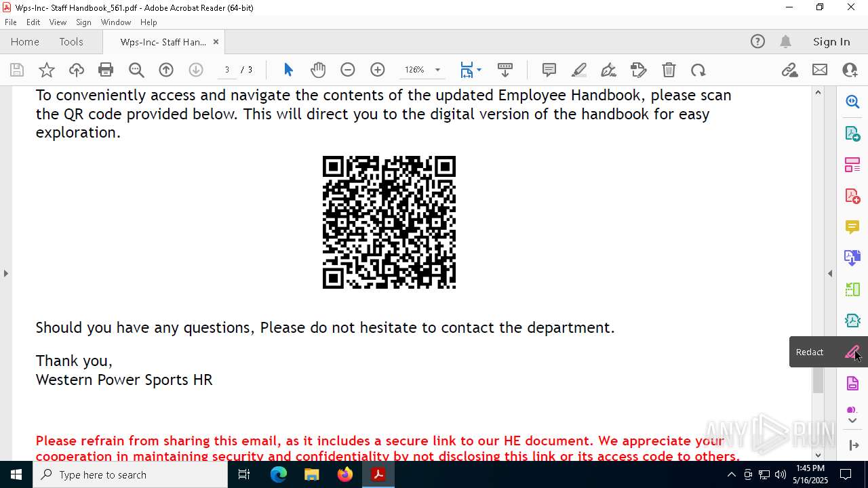Open the Create PDF tool in side pane
868x488 pixels.
click(x=852, y=196)
